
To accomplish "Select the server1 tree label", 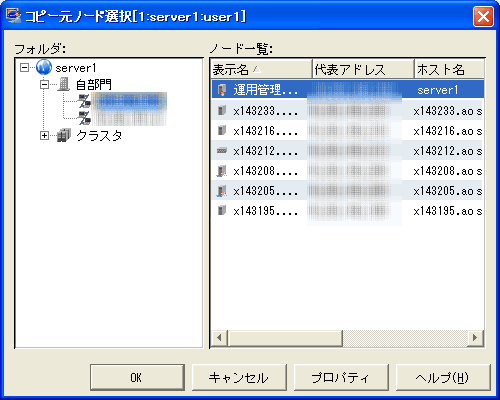I will (76, 68).
